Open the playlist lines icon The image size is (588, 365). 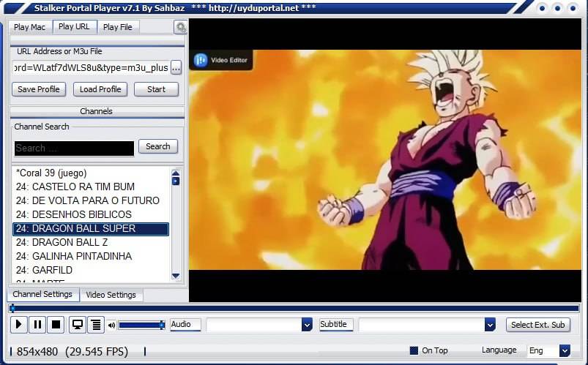click(x=96, y=324)
